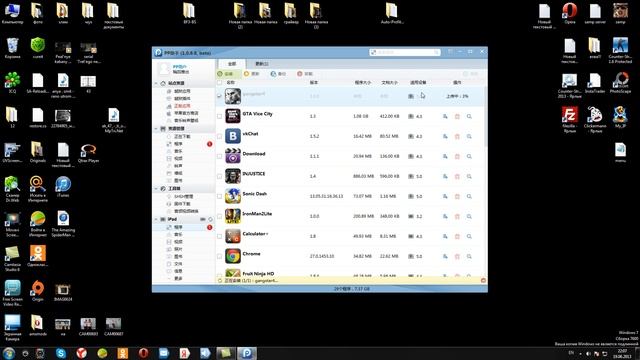
Task: Check the vkChat checkbox
Action: (x=220, y=136)
